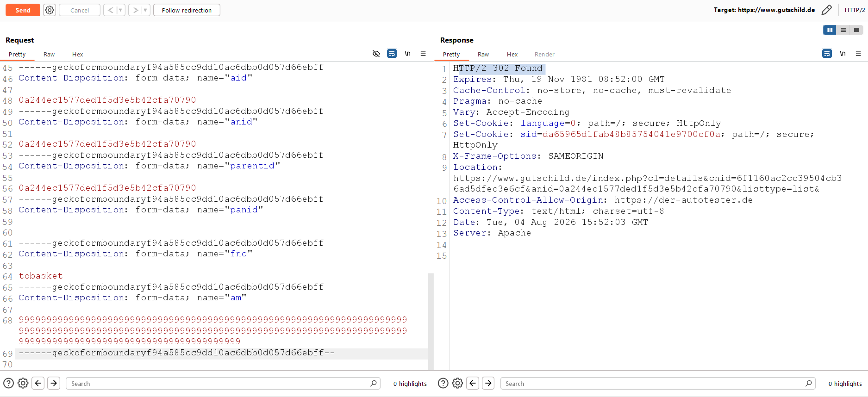
Task: Jump to previous Request search match
Action: (38, 383)
